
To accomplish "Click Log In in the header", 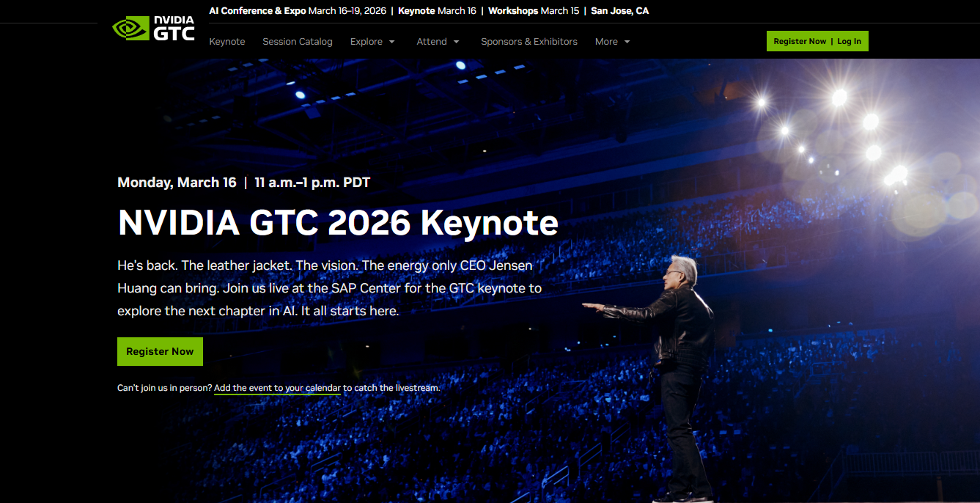I will pos(850,42).
